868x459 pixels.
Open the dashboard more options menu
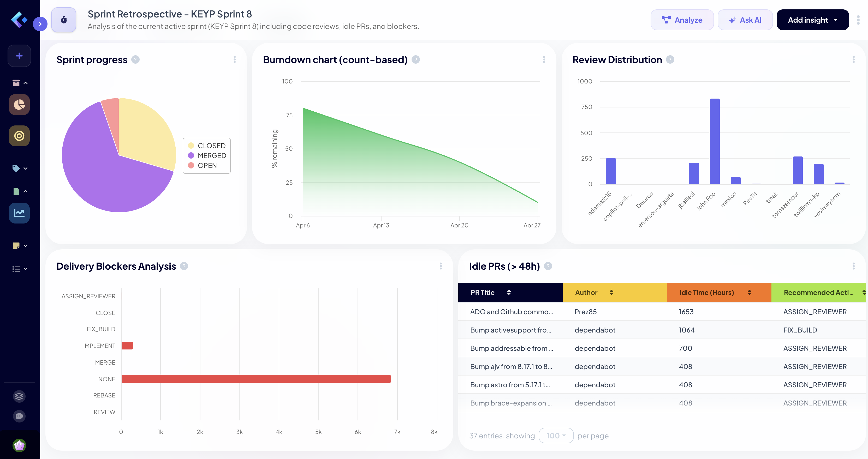tap(858, 20)
